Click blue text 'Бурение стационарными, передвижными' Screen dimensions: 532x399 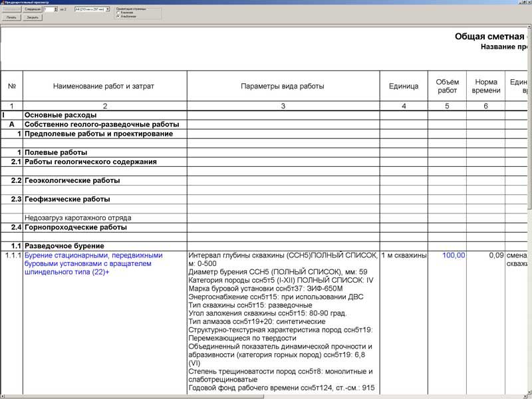(93, 255)
